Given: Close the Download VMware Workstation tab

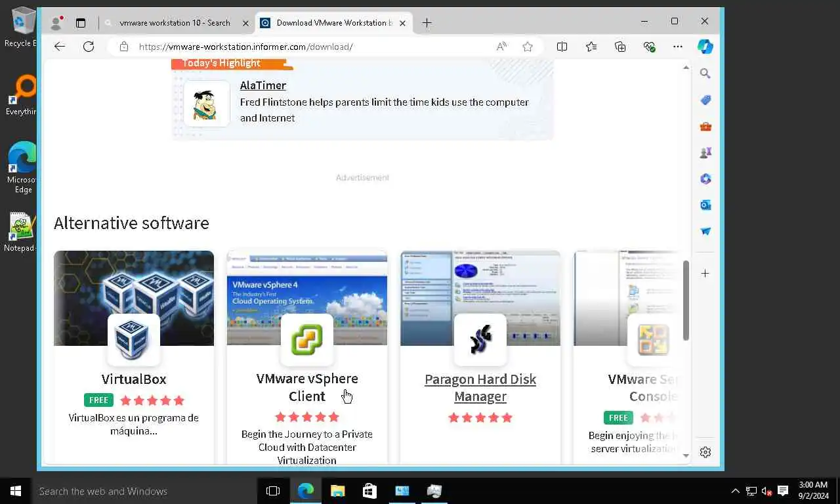Looking at the screenshot, I should (x=403, y=23).
